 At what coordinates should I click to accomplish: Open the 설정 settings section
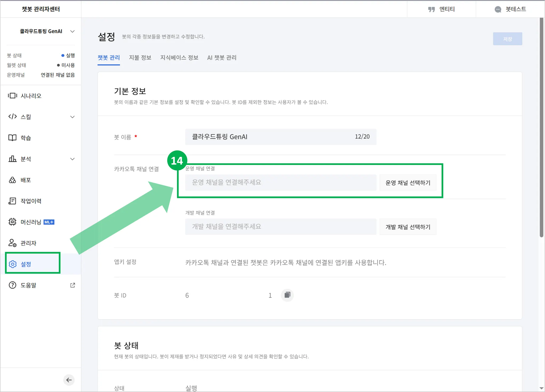click(26, 264)
